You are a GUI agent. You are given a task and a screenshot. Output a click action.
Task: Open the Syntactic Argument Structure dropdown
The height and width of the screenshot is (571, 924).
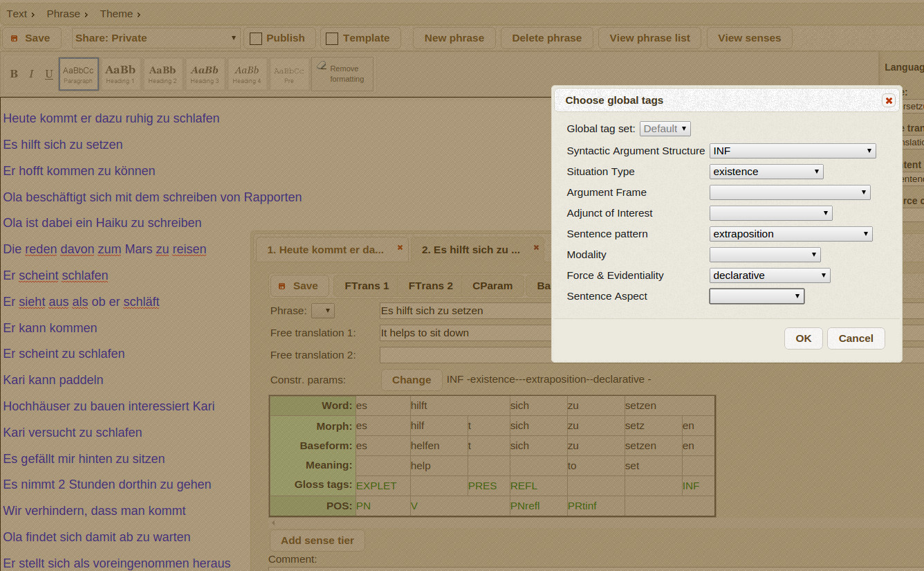point(792,151)
